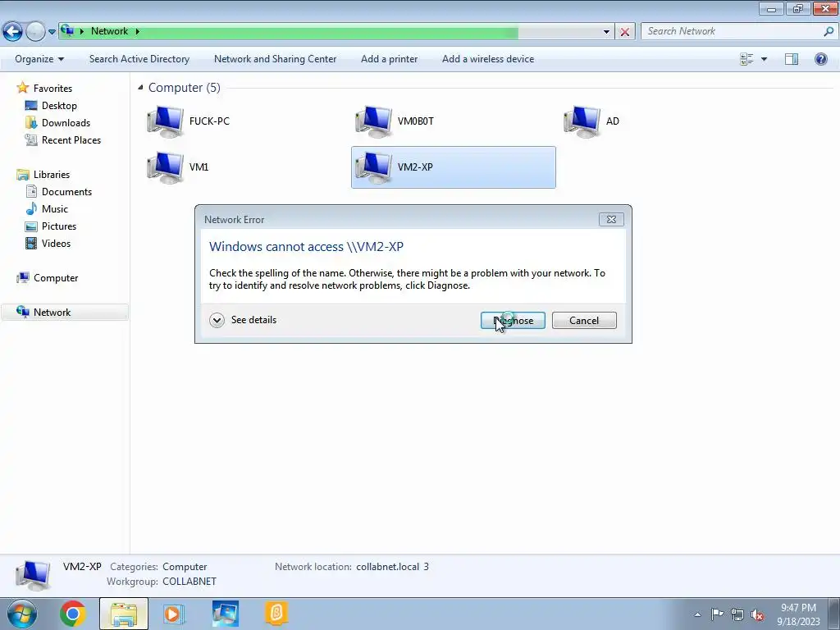The height and width of the screenshot is (630, 840).
Task: Open the Windows Start menu
Action: click(x=21, y=614)
